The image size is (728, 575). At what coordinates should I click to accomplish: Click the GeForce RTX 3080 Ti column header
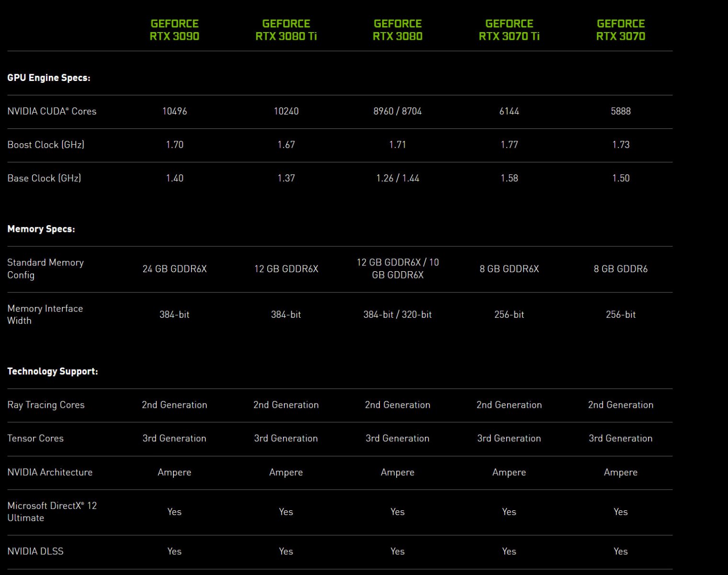click(x=286, y=30)
